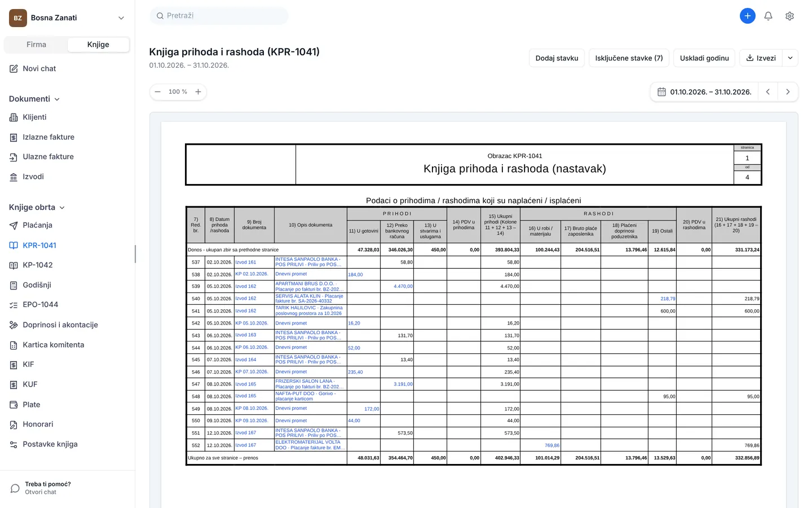
Task: Click the Uskladi godinu button
Action: tap(704, 58)
